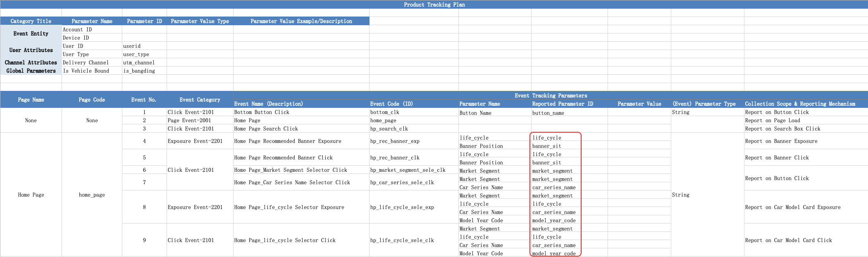Viewport: 868px width, 257px height.
Task: Click 'Report on Car Model Card Exposure' cell
Action: coord(806,207)
